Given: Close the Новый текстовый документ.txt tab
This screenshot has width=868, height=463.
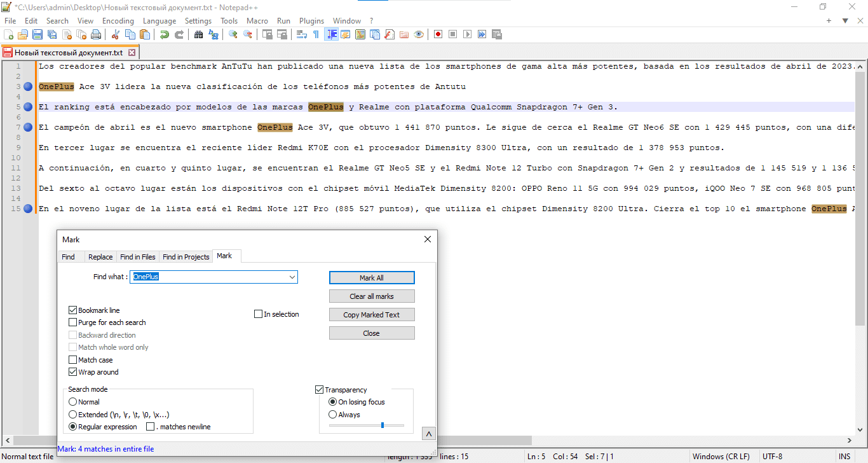Looking at the screenshot, I should (132, 53).
